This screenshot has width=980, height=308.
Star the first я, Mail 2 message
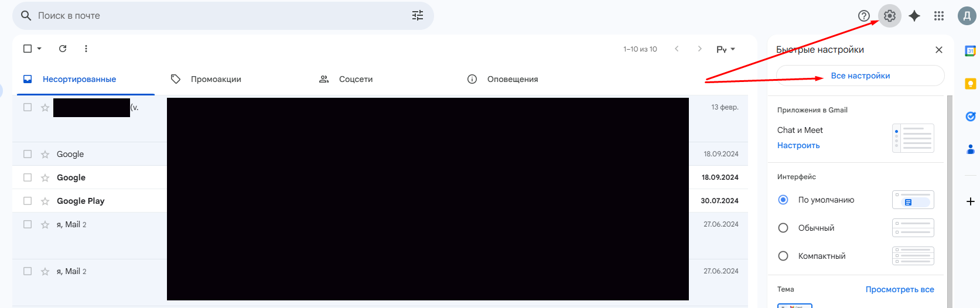tap(45, 225)
